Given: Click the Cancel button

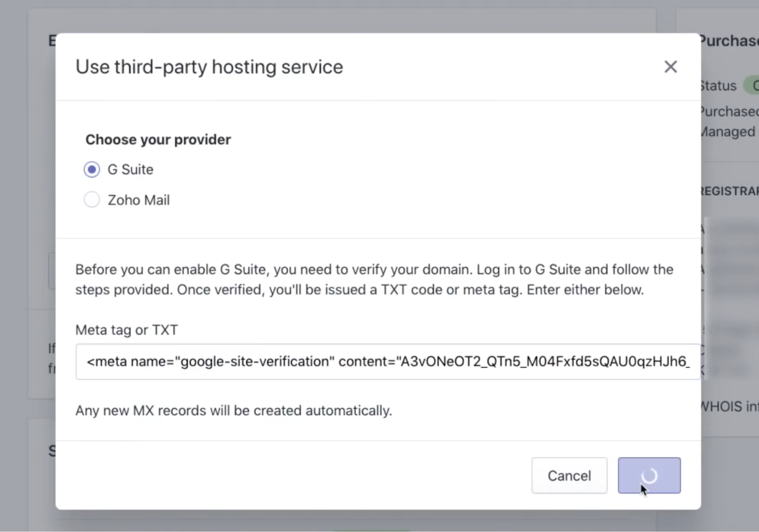Looking at the screenshot, I should click(569, 475).
